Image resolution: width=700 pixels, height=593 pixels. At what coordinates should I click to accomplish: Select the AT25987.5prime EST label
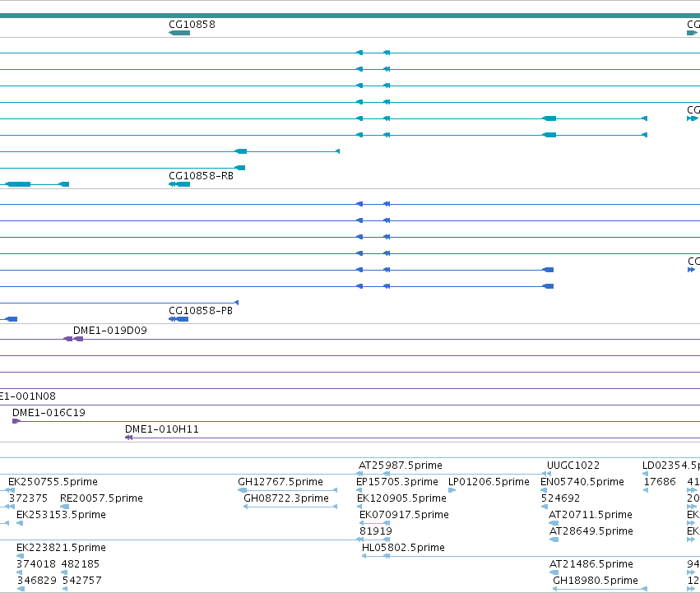pyautogui.click(x=401, y=466)
